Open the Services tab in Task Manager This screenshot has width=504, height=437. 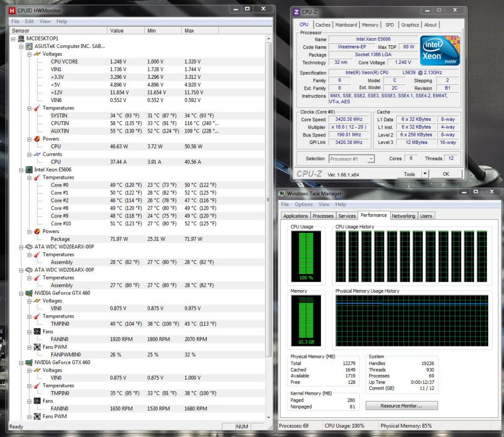point(347,216)
